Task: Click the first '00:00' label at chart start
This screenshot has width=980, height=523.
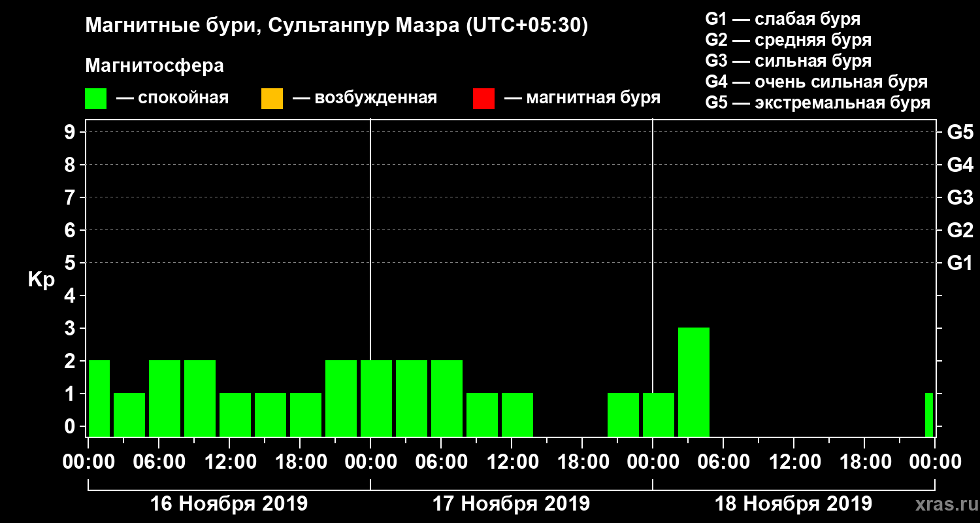Action: pos(88,462)
